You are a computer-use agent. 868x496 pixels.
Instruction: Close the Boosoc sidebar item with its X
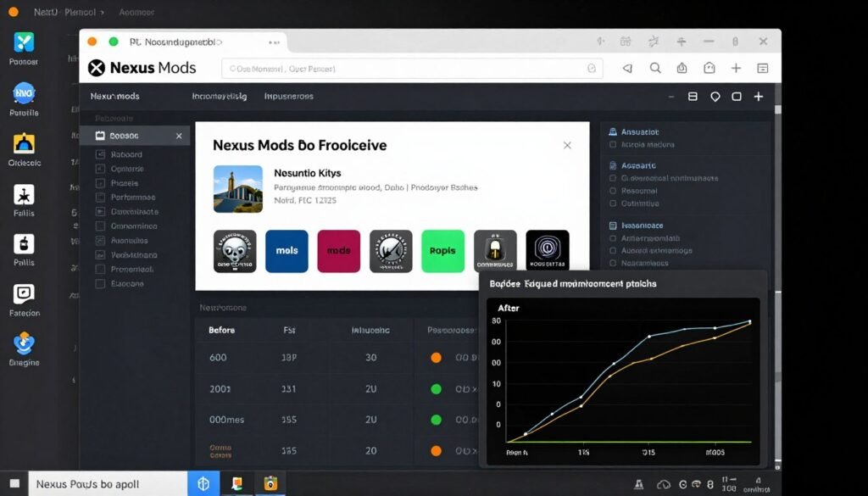[x=179, y=137]
